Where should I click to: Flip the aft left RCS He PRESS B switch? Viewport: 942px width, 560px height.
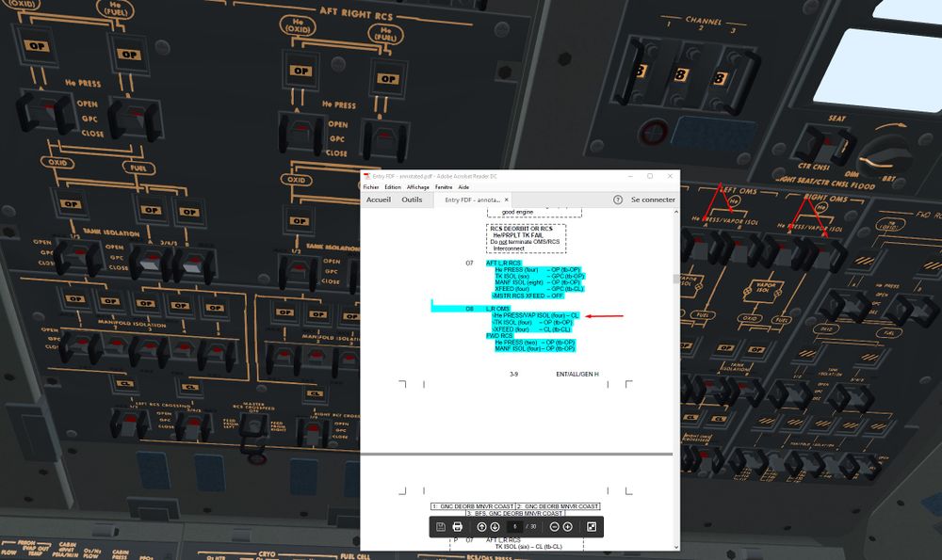[136, 117]
